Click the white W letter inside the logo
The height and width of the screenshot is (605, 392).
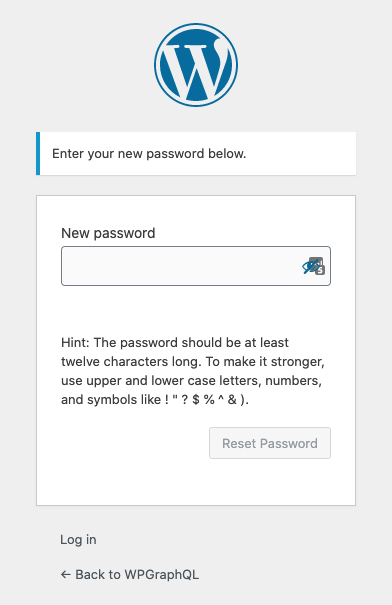coord(195,69)
